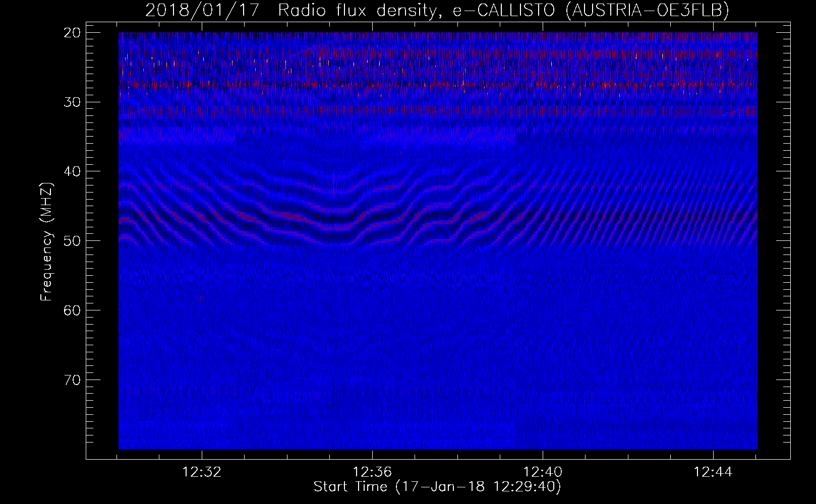Click the 30 MHz frequency tick label
This screenshot has height=504, width=816.
click(x=73, y=102)
